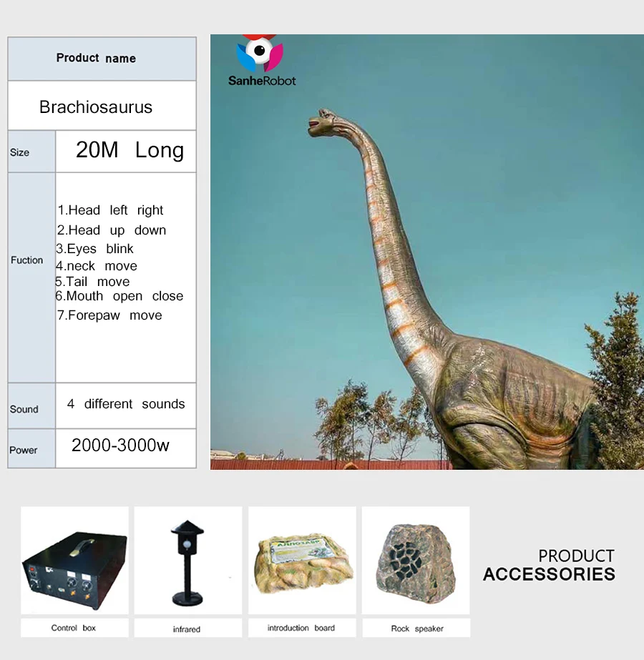644x660 pixels.
Task: Click the '4 different sounds' cell
Action: coord(126,404)
